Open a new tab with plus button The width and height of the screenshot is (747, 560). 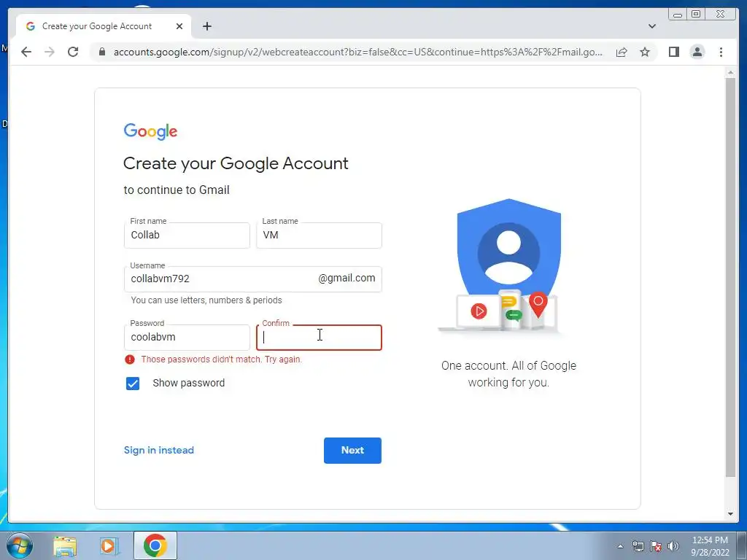[206, 26]
